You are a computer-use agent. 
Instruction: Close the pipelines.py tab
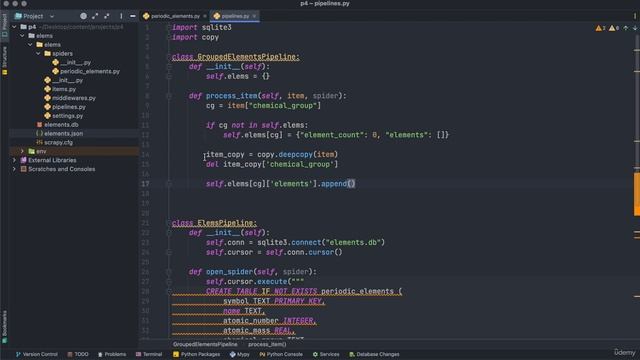pyautogui.click(x=254, y=16)
